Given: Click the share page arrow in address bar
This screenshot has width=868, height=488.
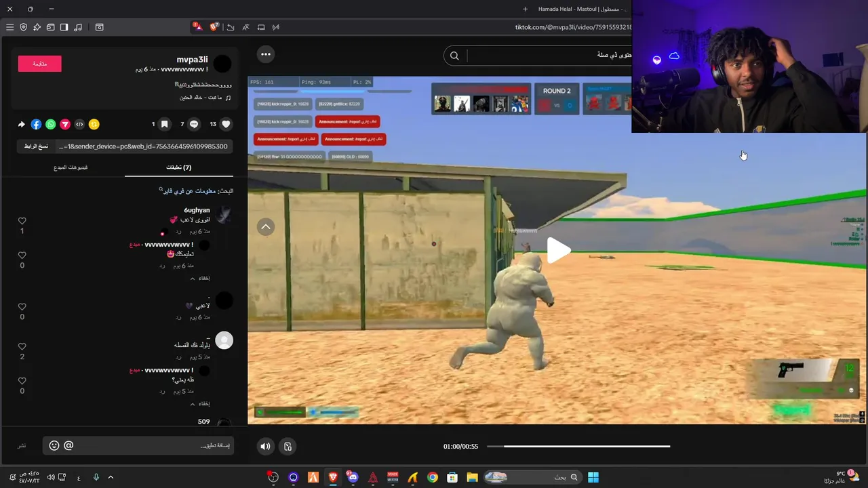Looking at the screenshot, I should pos(231,27).
